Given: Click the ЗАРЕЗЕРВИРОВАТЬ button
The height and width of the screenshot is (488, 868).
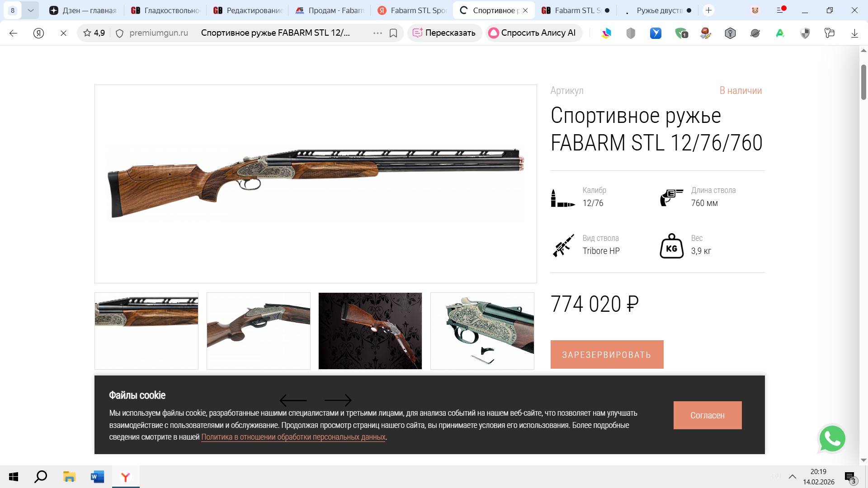Looking at the screenshot, I should tap(607, 355).
